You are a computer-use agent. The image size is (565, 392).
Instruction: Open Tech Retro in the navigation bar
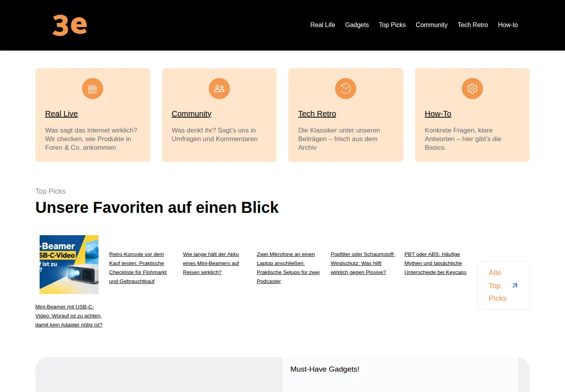pyautogui.click(x=473, y=25)
